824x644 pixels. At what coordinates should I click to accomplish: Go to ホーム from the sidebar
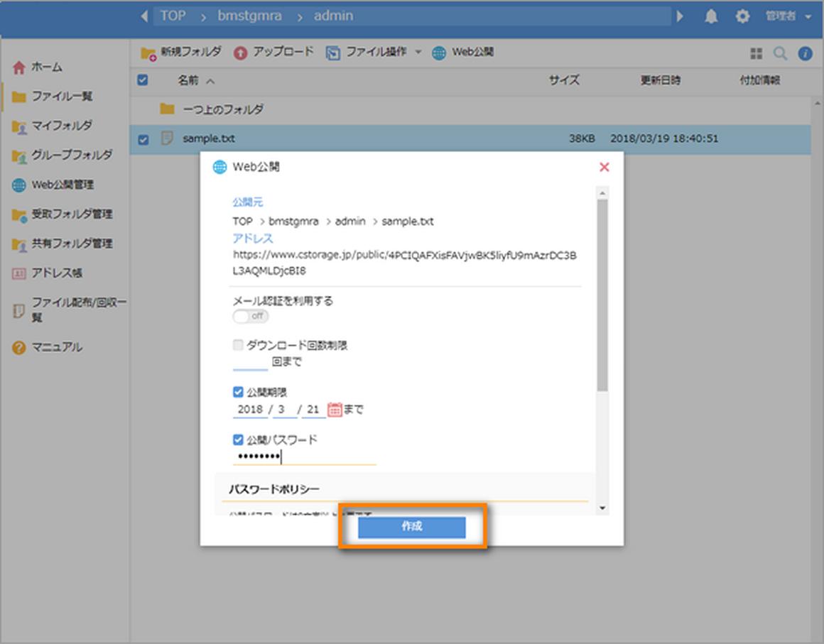(48, 67)
